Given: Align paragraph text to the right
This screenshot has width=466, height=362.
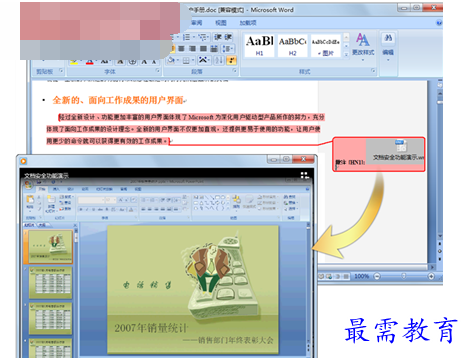Looking at the screenshot, I should pyautogui.click(x=192, y=49).
